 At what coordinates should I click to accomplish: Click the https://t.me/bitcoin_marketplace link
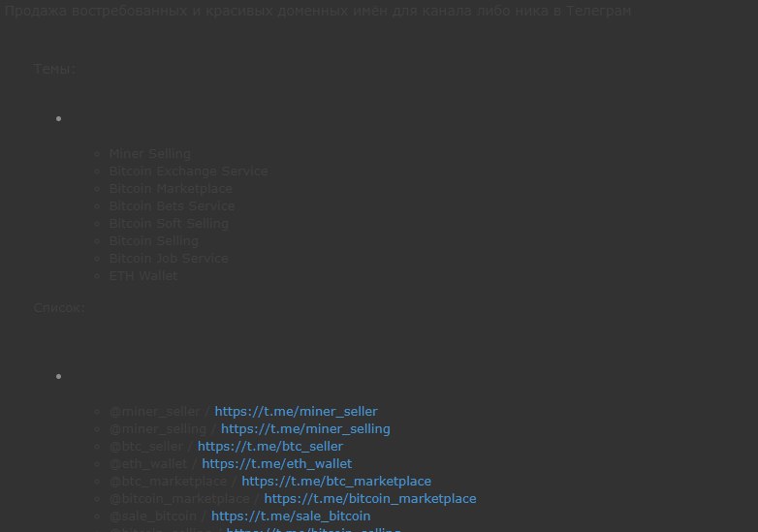coord(370,498)
